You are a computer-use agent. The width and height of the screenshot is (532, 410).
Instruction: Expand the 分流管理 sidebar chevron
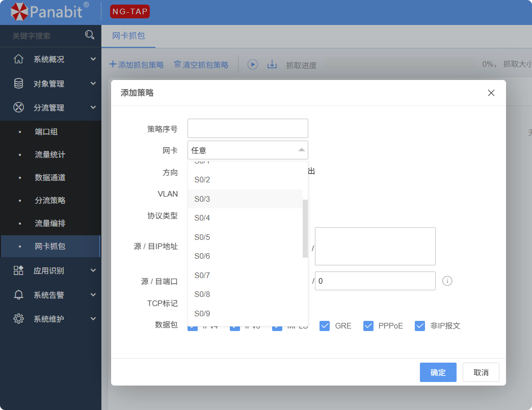tap(93, 107)
